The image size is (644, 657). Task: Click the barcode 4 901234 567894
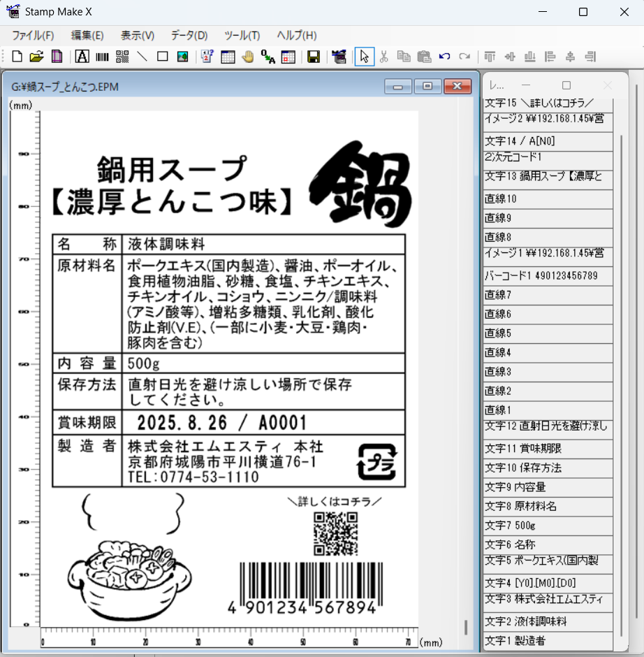point(306,589)
